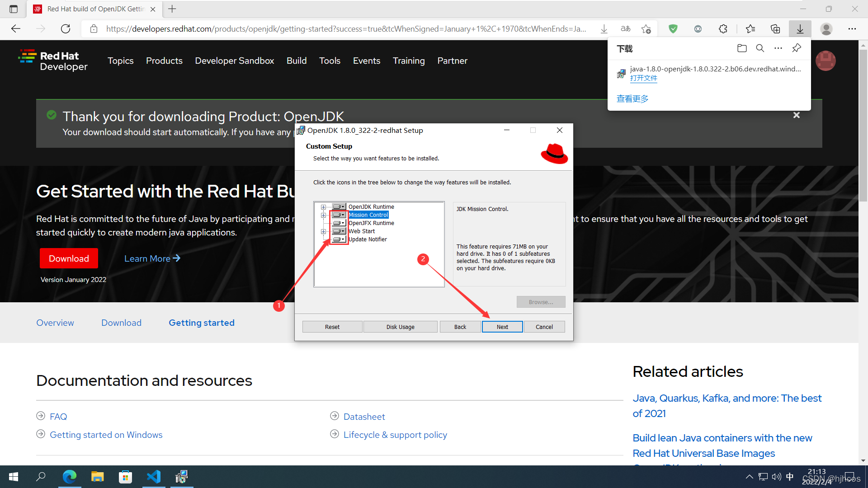Click the Disk Usage button
Screen dimensions: 868x488
(401, 327)
